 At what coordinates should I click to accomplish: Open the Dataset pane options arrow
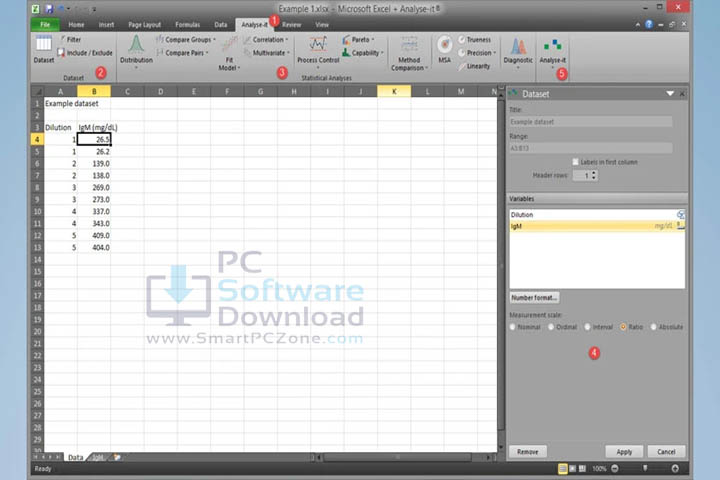(x=670, y=94)
